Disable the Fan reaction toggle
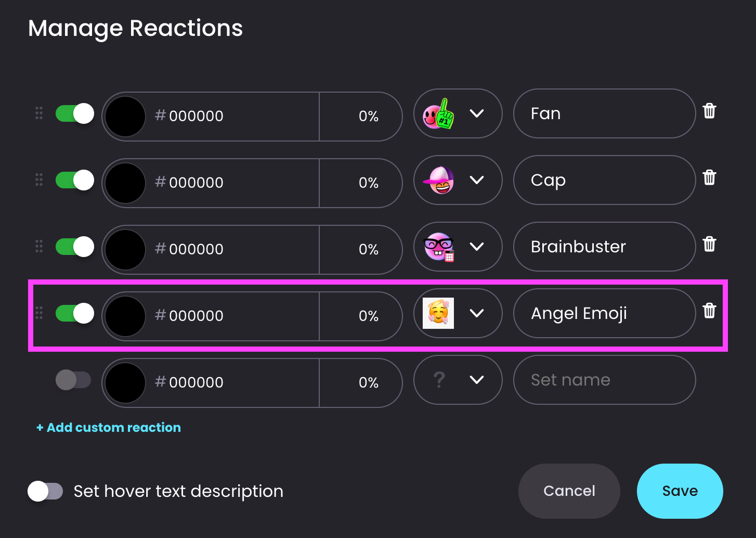Viewport: 756px width, 538px height. (x=75, y=113)
